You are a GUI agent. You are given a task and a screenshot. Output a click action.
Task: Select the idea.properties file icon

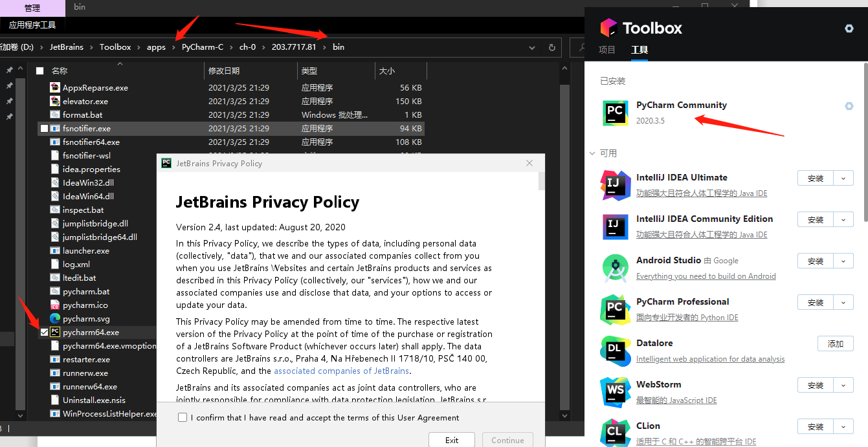(55, 169)
